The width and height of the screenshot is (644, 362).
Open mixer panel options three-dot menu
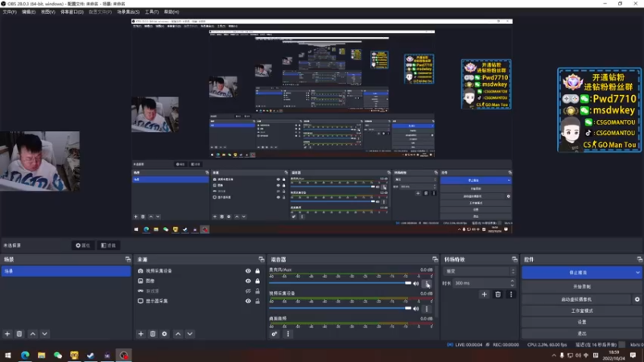click(x=288, y=334)
